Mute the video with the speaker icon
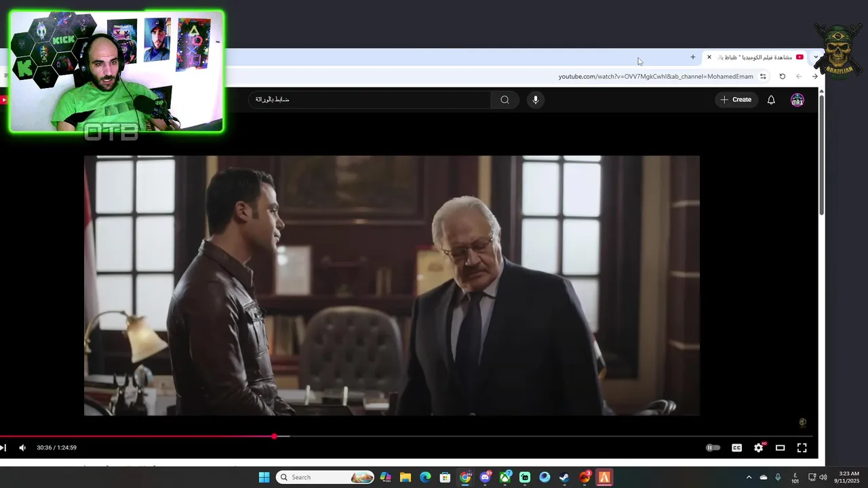Image resolution: width=868 pixels, height=488 pixels. (x=22, y=447)
